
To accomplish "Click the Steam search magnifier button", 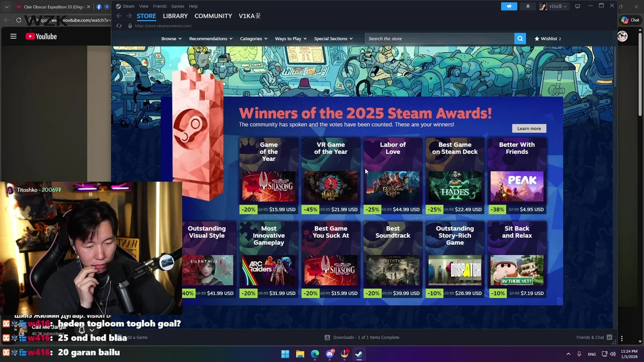I will tap(520, 39).
